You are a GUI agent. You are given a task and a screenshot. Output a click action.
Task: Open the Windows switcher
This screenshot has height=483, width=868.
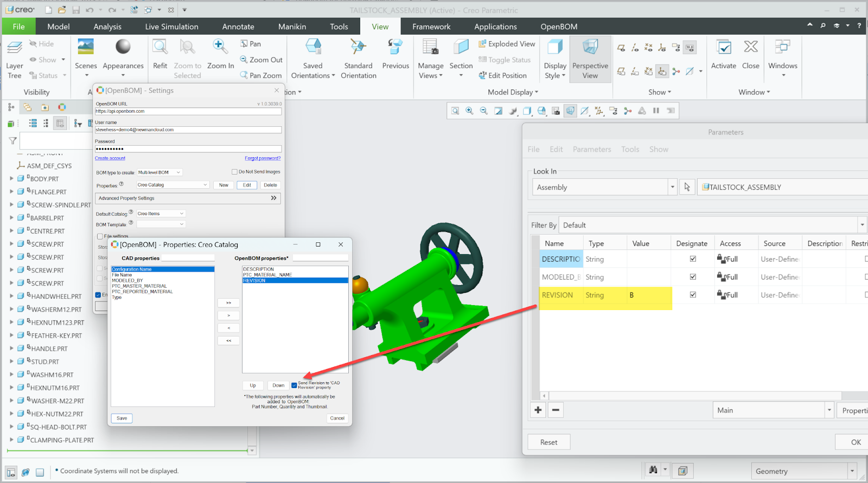tap(782, 57)
